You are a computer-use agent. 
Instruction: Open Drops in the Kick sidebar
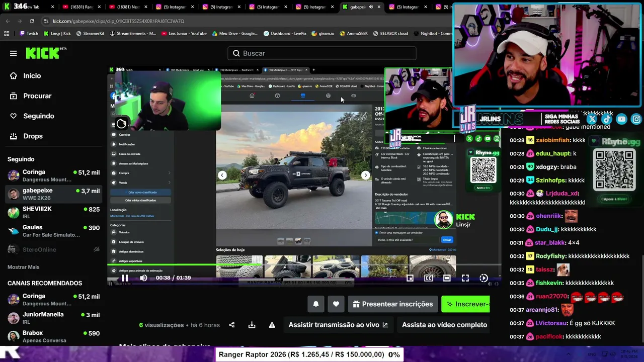[x=53, y=136]
